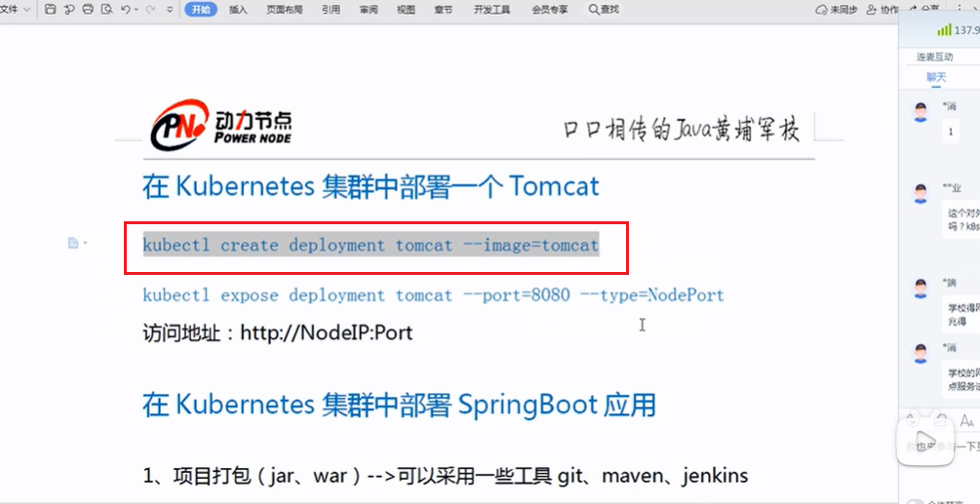This screenshot has height=504, width=980.
Task: Click the heading about deploying SpringBoot 应用
Action: click(x=399, y=406)
